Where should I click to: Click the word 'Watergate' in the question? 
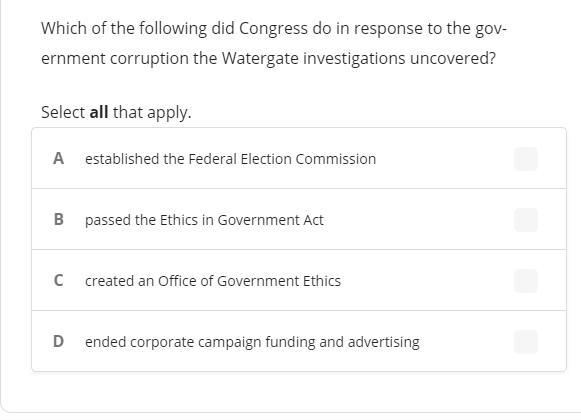tap(260, 59)
